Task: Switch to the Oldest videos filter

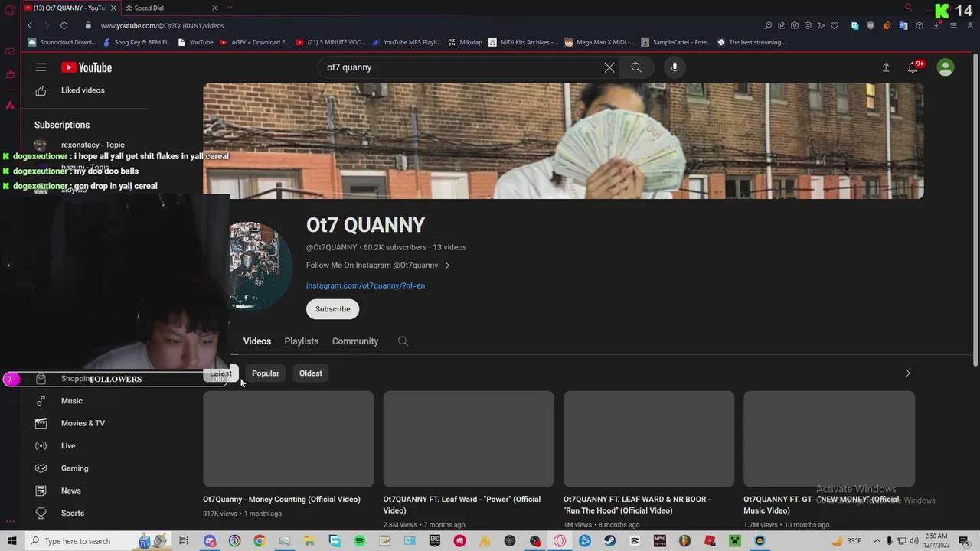Action: (310, 373)
